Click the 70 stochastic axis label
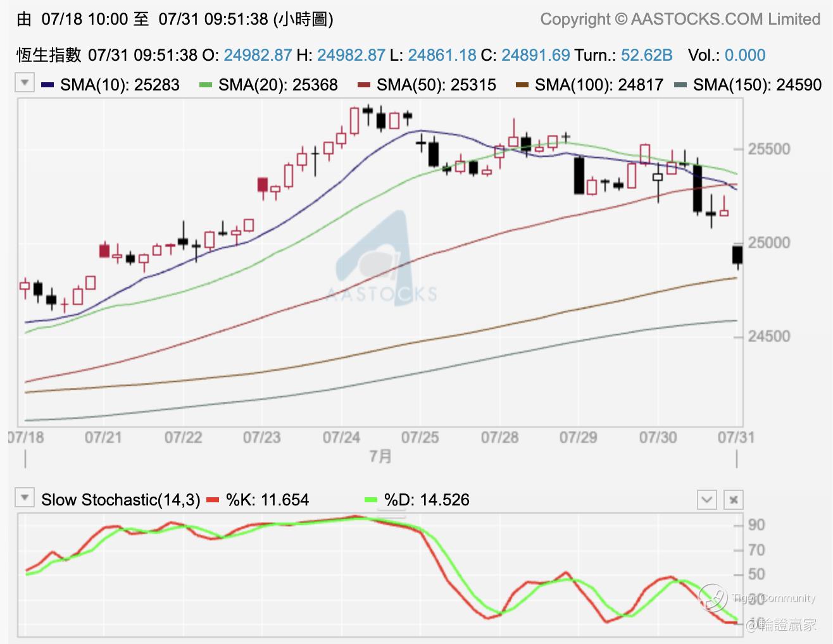 point(756,550)
